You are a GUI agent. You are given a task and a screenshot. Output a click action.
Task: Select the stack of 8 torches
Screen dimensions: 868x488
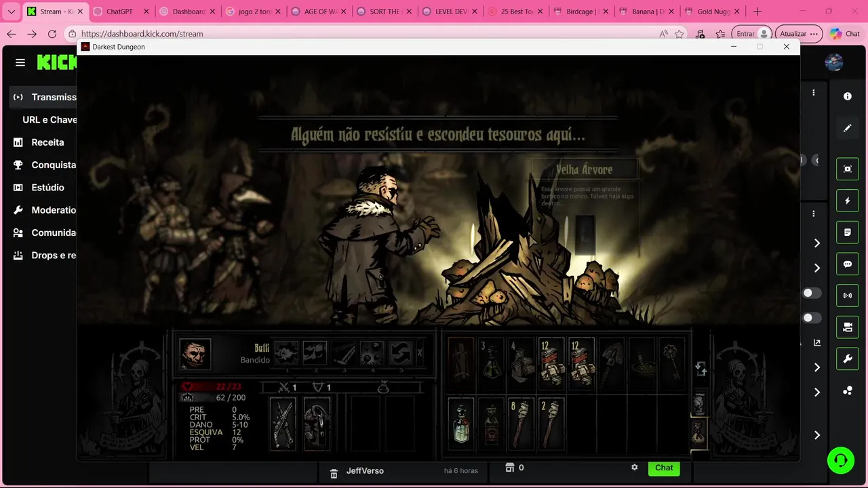point(521,424)
